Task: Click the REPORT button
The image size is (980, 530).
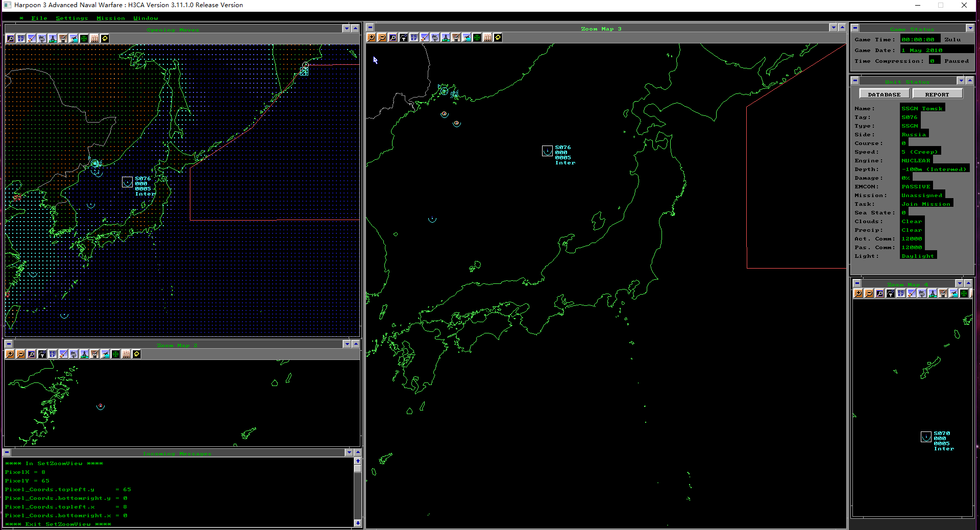Action: (937, 94)
